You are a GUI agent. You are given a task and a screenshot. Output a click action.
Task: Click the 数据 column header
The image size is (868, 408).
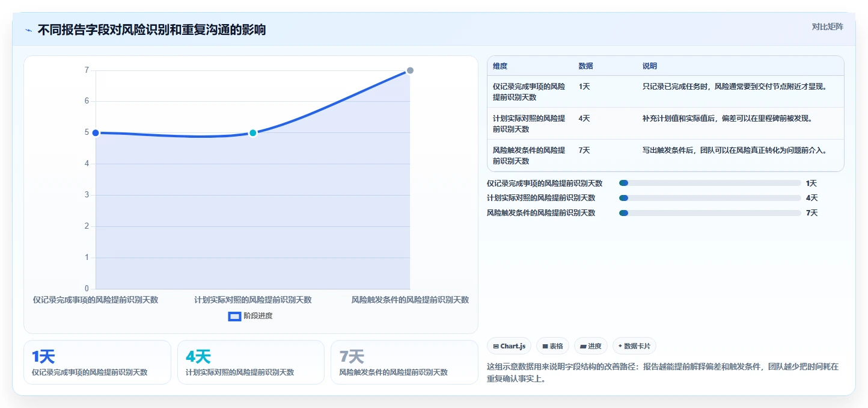click(x=586, y=66)
